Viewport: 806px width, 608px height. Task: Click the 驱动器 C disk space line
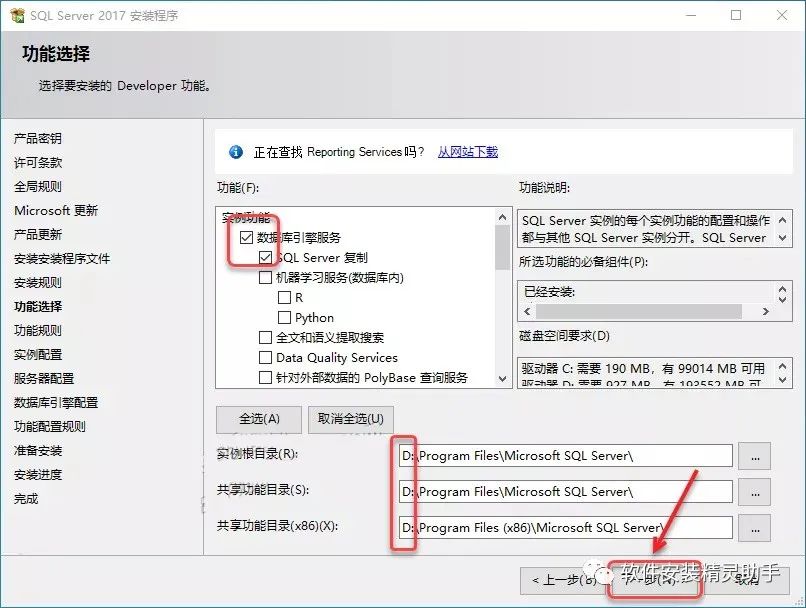click(643, 369)
